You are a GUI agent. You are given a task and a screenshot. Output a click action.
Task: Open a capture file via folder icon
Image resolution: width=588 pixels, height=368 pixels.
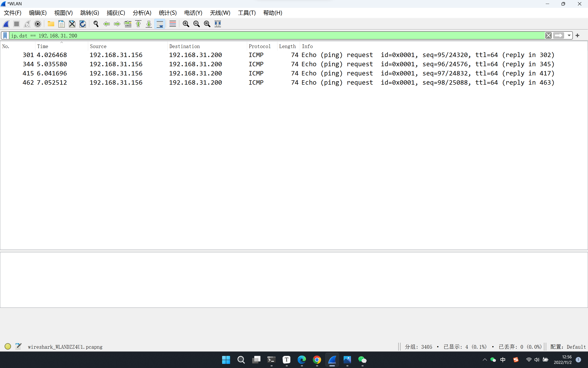pos(51,24)
